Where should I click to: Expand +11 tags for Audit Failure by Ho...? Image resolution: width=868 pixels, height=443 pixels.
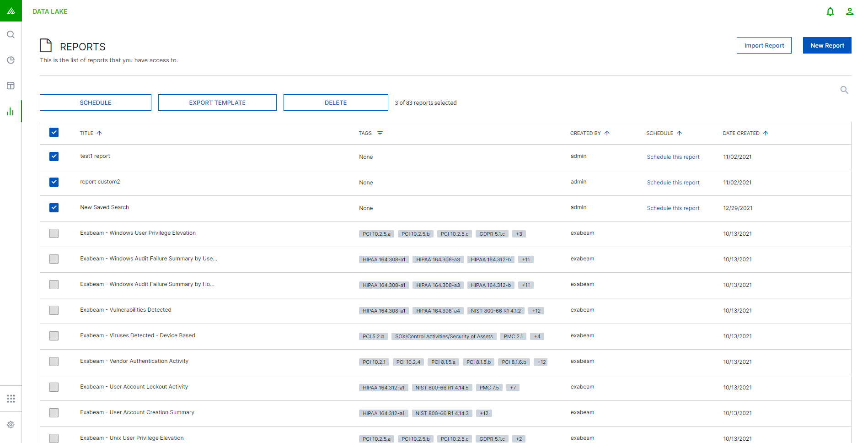coord(526,285)
